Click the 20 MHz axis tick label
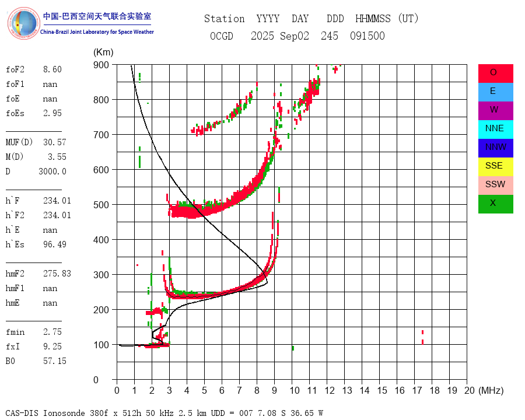 point(470,390)
